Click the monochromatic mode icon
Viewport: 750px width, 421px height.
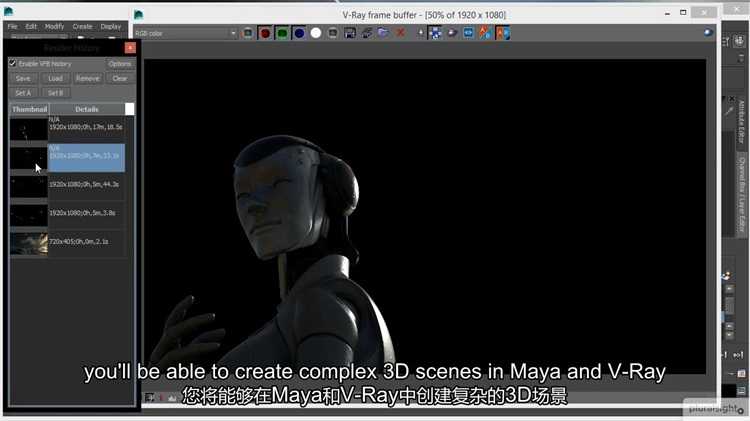332,33
